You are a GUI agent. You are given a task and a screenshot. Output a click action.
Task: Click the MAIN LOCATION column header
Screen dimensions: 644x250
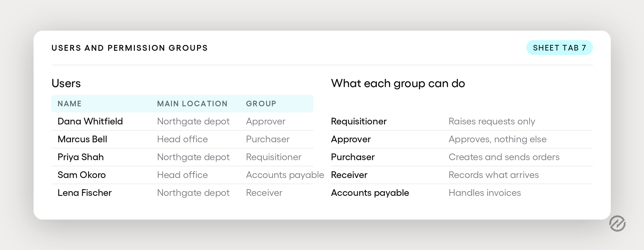(192, 104)
